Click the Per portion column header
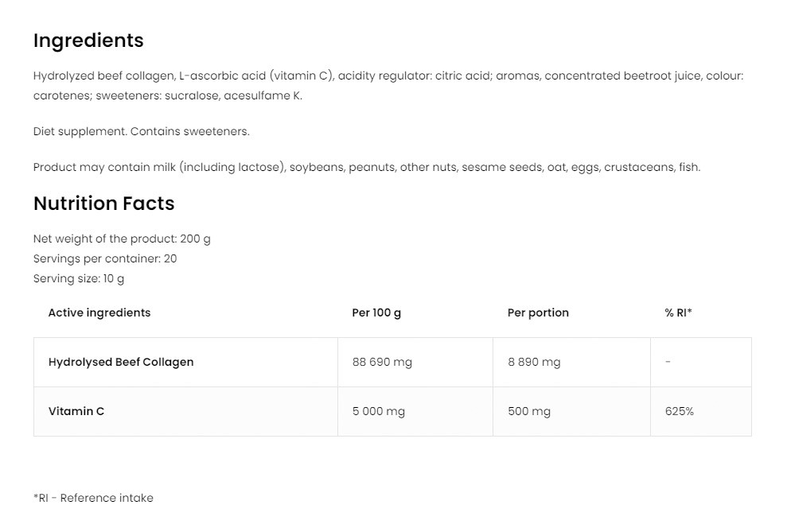Image resolution: width=787 pixels, height=532 pixels. pyautogui.click(x=538, y=313)
